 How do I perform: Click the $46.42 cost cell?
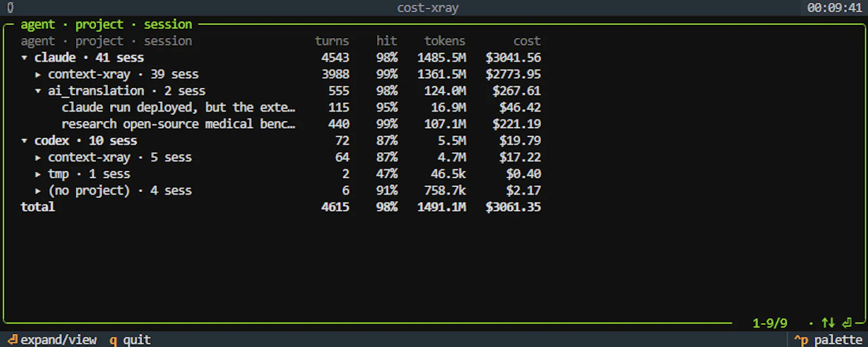[520, 107]
